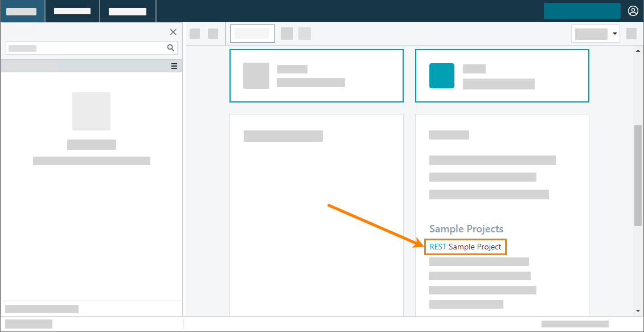
Task: Open the REST Sample Project link
Action: pyautogui.click(x=465, y=247)
